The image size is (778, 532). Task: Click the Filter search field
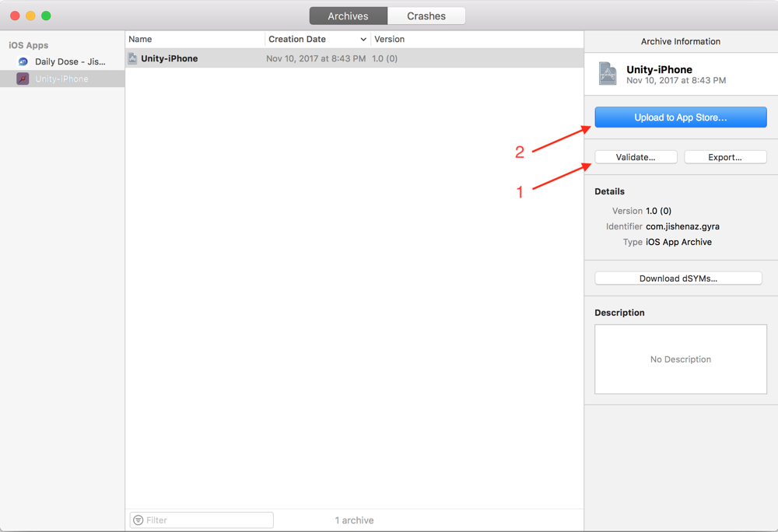202,520
